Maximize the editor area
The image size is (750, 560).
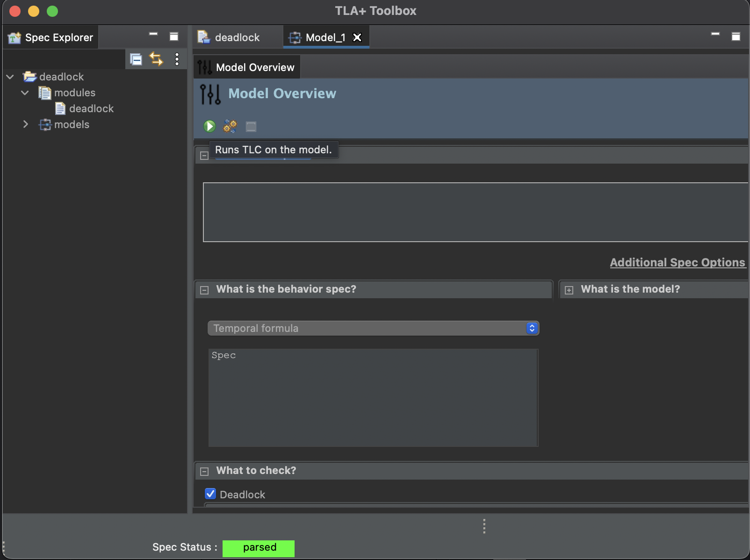[x=736, y=36]
